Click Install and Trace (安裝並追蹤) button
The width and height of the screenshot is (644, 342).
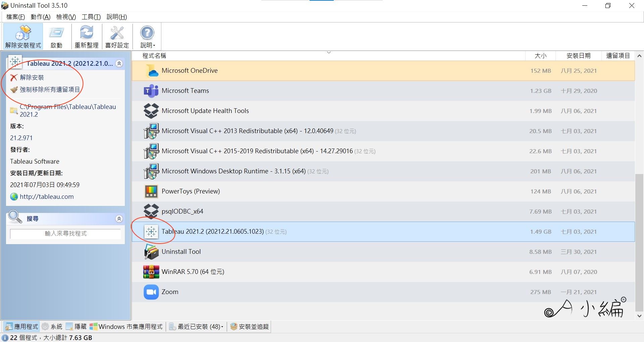click(250, 327)
